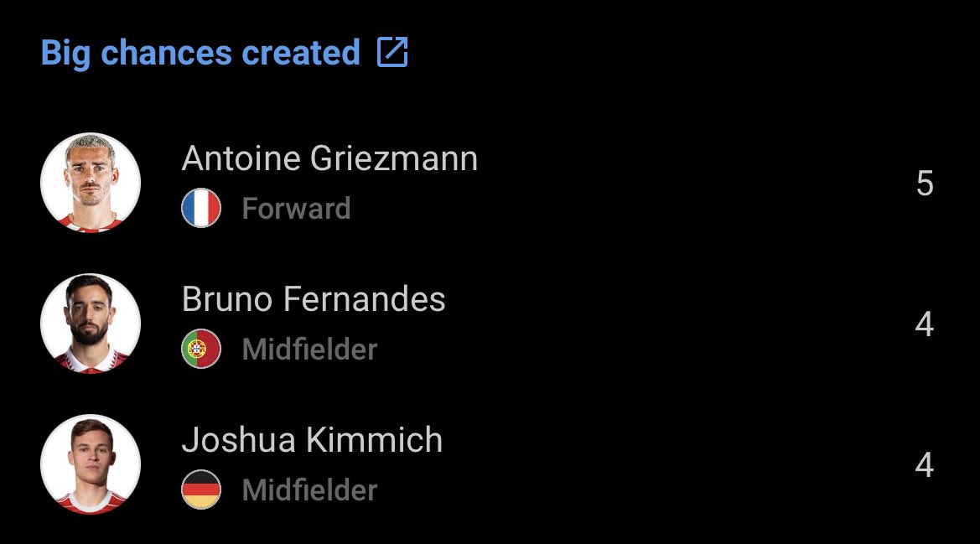Screen dimensions: 980x544
Task: Click Joshua Kimmich's chances count 4
Action: [x=925, y=464]
